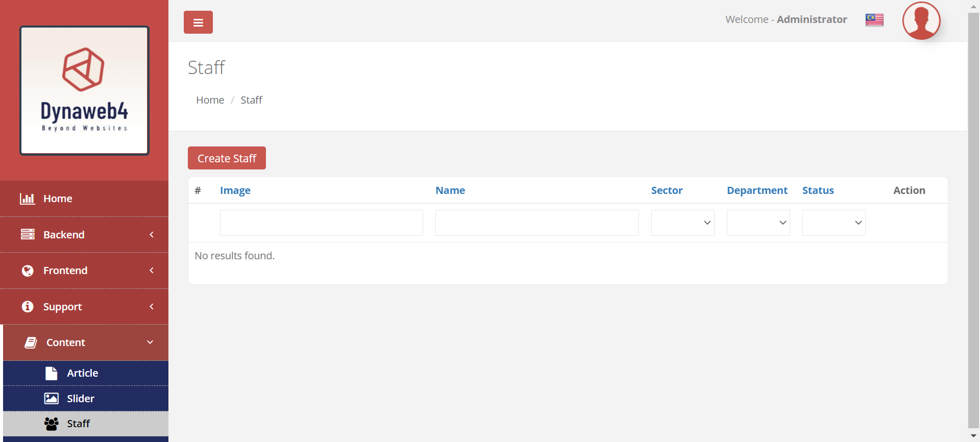Open the Article submenu item
The height and width of the screenshot is (442, 980).
pos(82,373)
